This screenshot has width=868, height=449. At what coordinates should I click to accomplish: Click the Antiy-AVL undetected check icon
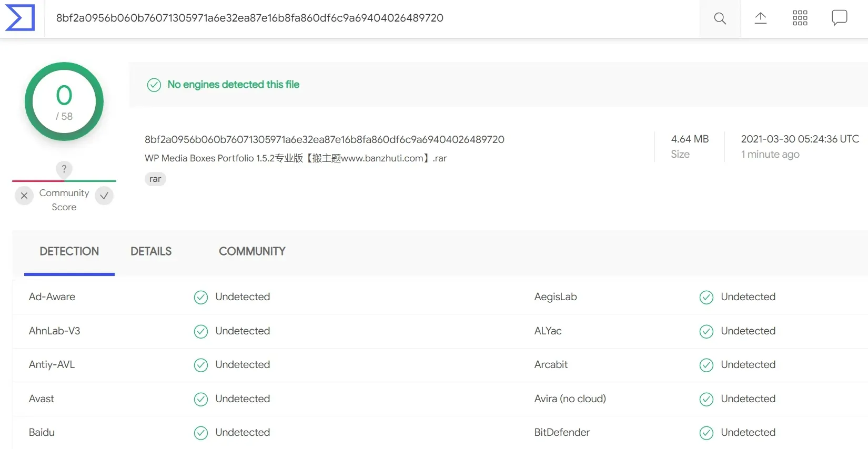pos(201,365)
